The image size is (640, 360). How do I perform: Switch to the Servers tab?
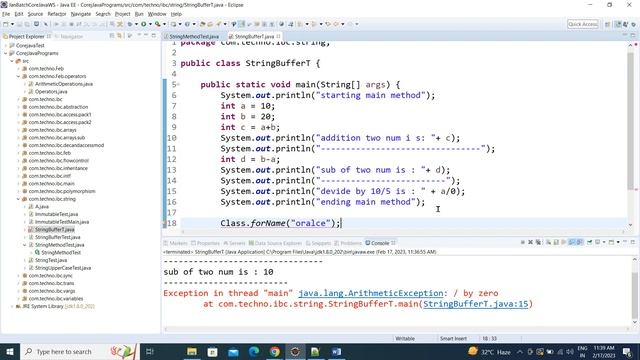pos(234,243)
